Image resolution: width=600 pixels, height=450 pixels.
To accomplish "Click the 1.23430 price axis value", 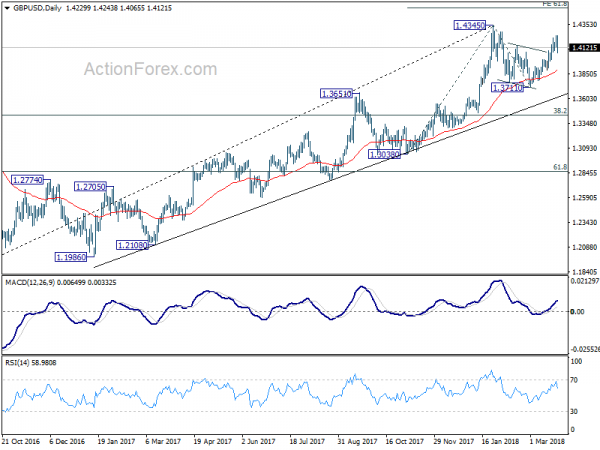I will (584, 222).
